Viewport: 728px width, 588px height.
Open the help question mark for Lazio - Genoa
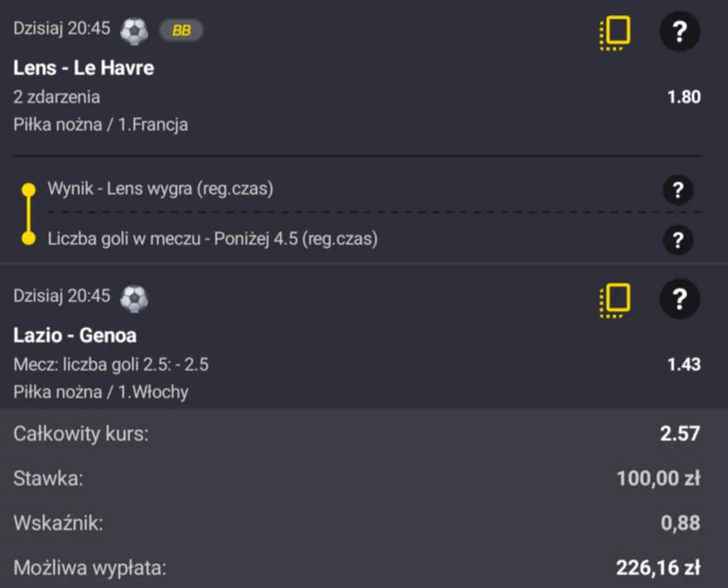(679, 299)
